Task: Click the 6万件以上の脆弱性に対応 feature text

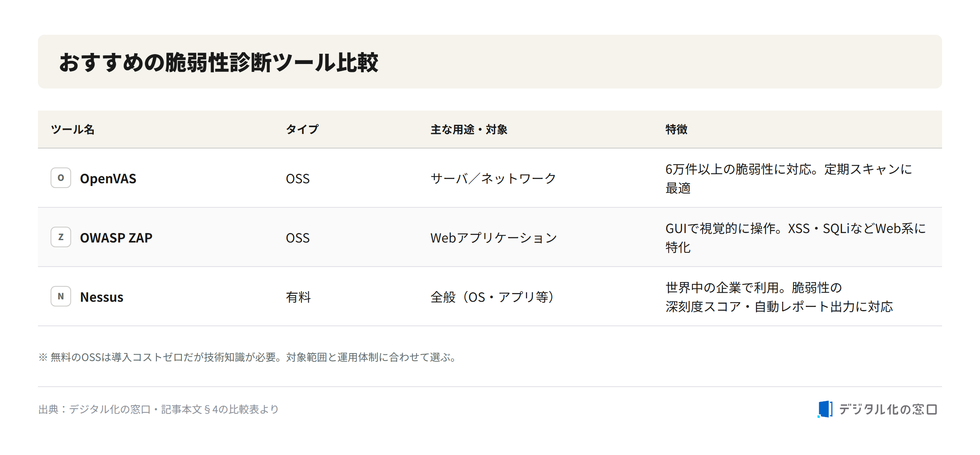Action: pyautogui.click(x=789, y=179)
